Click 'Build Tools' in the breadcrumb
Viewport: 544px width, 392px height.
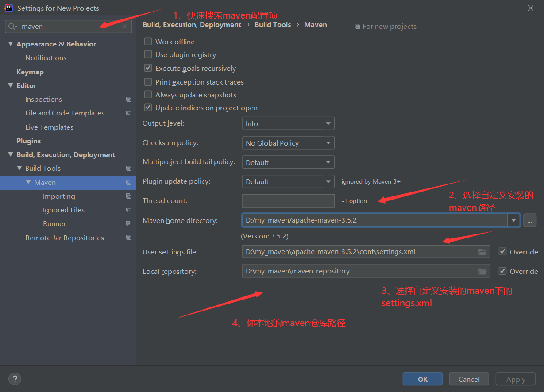[273, 25]
